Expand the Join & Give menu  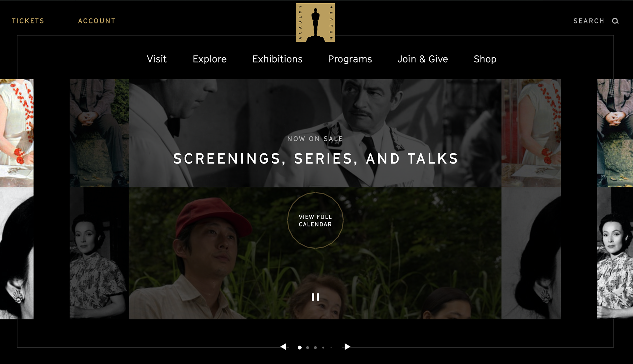[423, 59]
